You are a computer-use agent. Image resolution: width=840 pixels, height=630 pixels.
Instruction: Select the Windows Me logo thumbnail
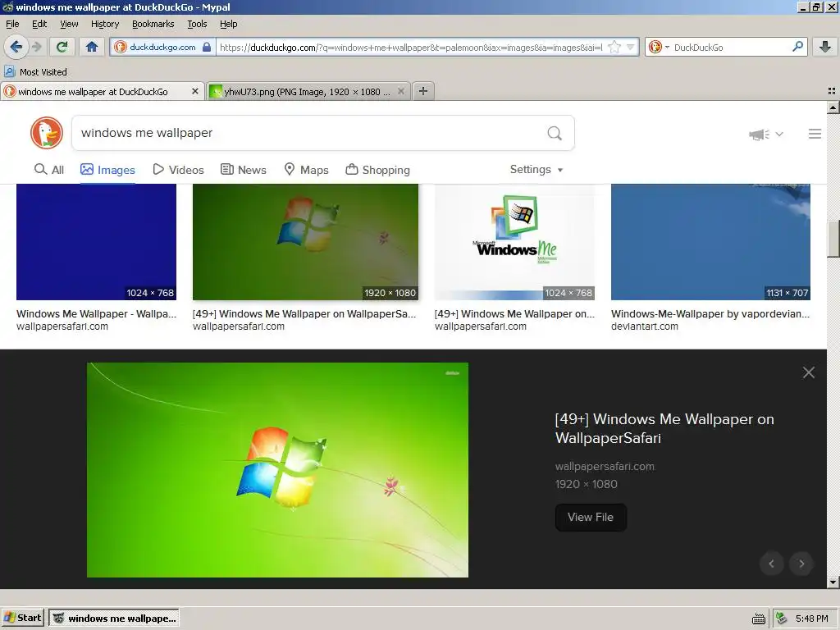[514, 242]
